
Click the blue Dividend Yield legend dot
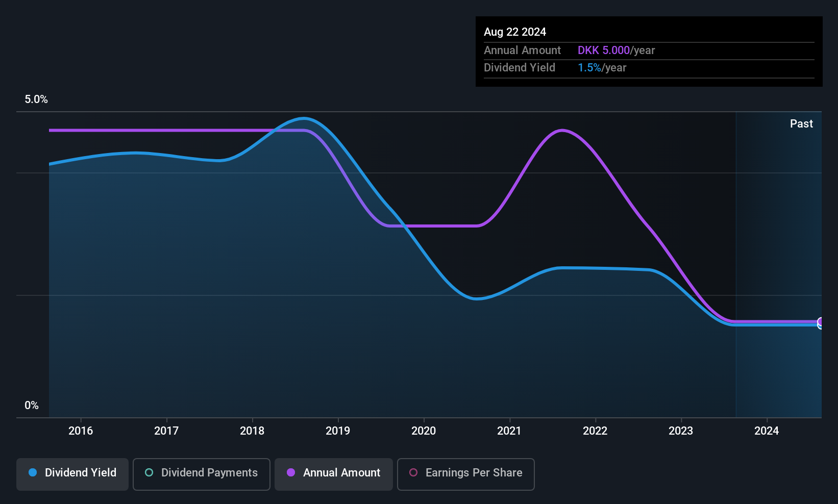point(33,472)
